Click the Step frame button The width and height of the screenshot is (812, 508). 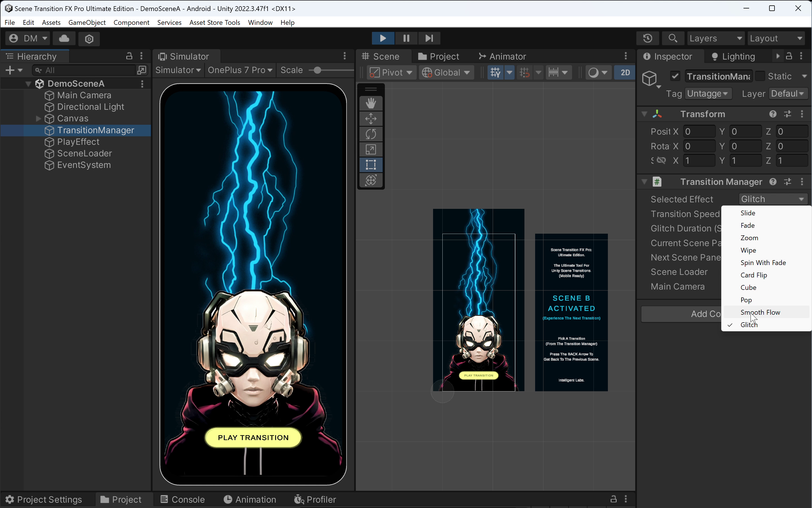pyautogui.click(x=429, y=38)
